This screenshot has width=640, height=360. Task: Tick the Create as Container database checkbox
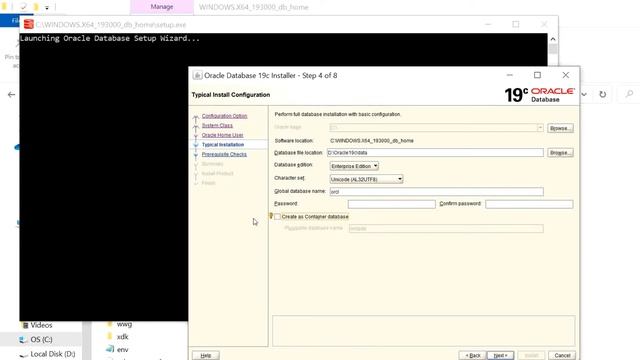(278, 217)
